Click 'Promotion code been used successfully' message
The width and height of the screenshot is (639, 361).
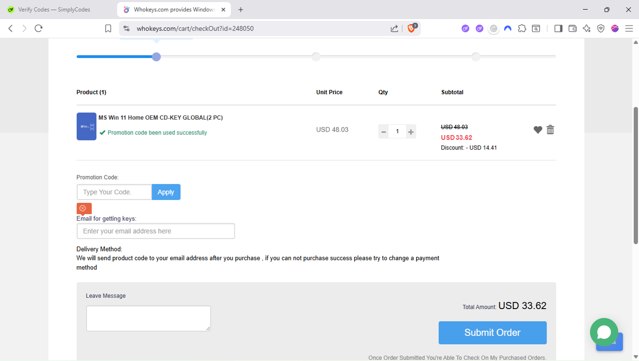(x=157, y=132)
